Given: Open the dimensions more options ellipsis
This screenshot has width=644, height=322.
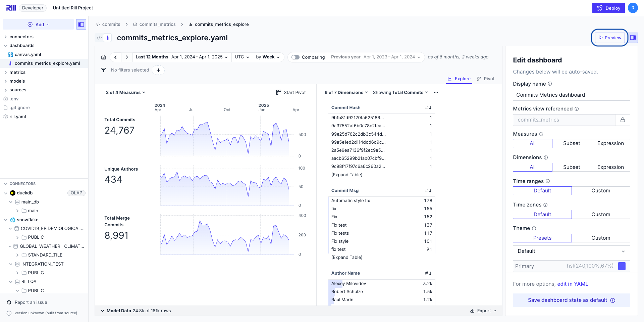Looking at the screenshot, I should (436, 92).
